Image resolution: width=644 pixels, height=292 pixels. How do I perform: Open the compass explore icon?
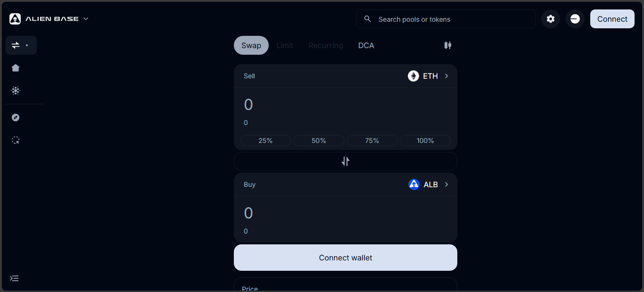16,117
